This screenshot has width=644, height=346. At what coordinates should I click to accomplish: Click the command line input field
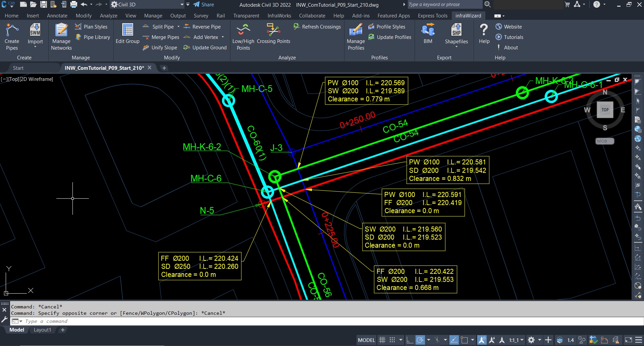tap(201, 321)
